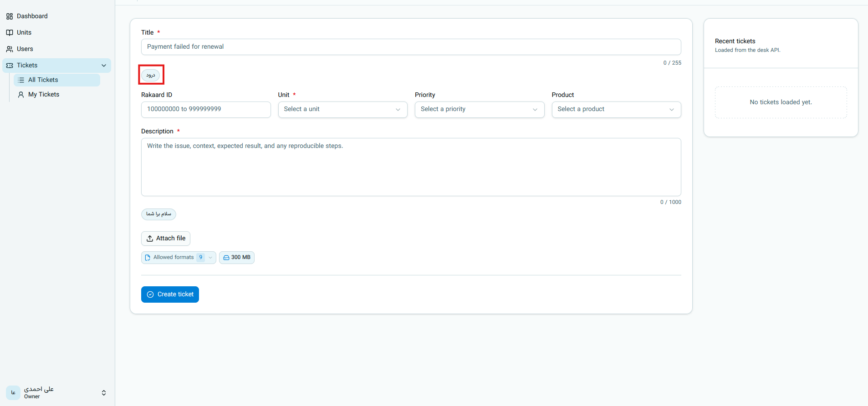This screenshot has width=868, height=406.
Task: Click the storage icon beside 300 MB
Action: tap(226, 258)
